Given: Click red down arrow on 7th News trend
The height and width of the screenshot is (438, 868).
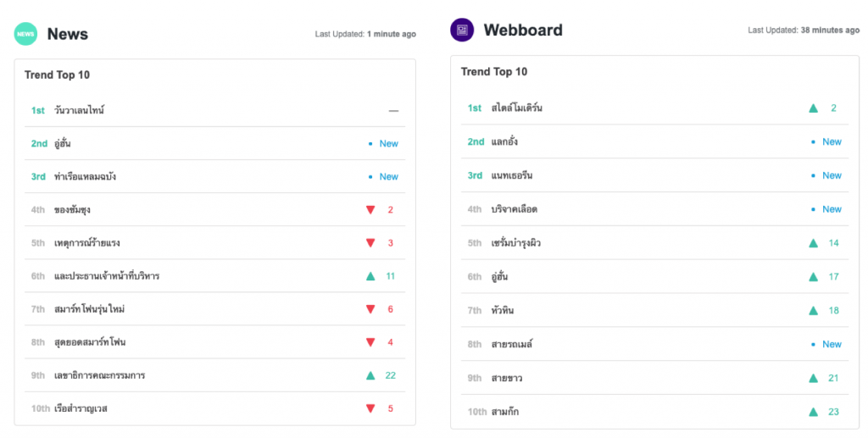Looking at the screenshot, I should pyautogui.click(x=370, y=309).
